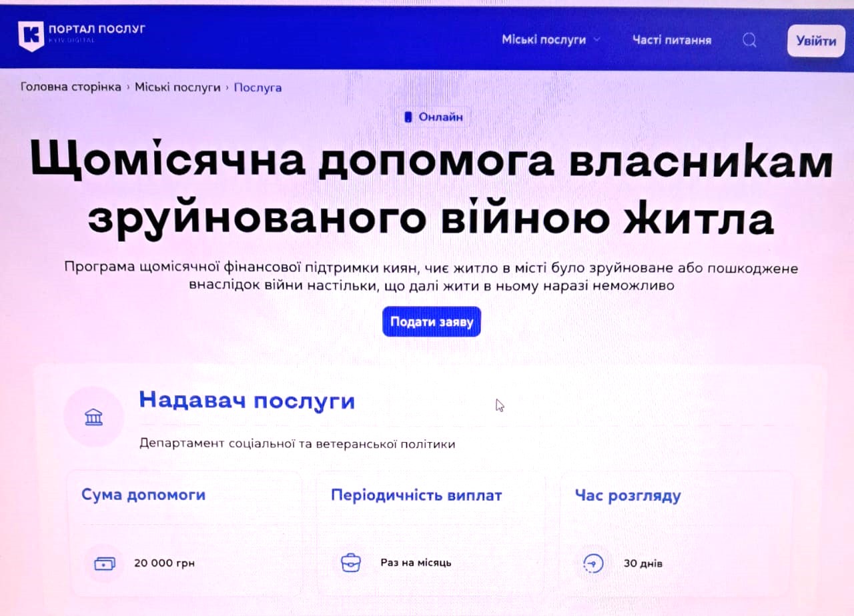
Task: Click the Сума допомоги card heading
Action: [143, 495]
